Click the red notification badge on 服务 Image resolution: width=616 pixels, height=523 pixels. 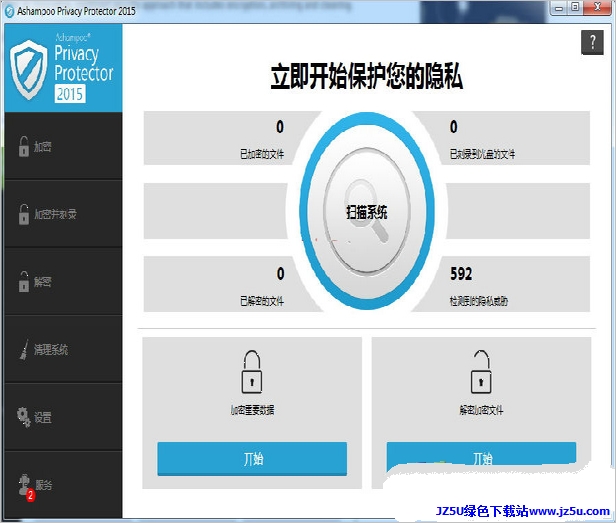click(30, 496)
